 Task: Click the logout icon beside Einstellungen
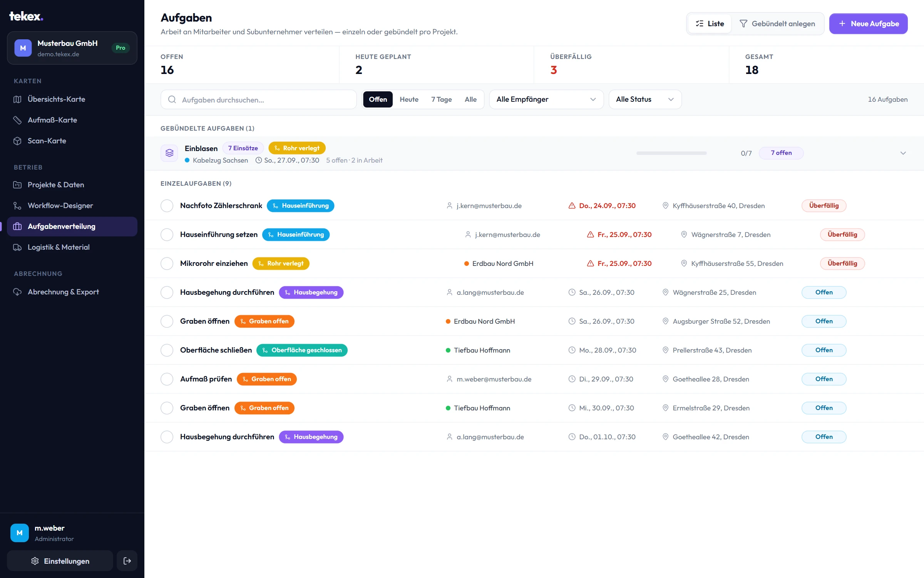tap(127, 561)
